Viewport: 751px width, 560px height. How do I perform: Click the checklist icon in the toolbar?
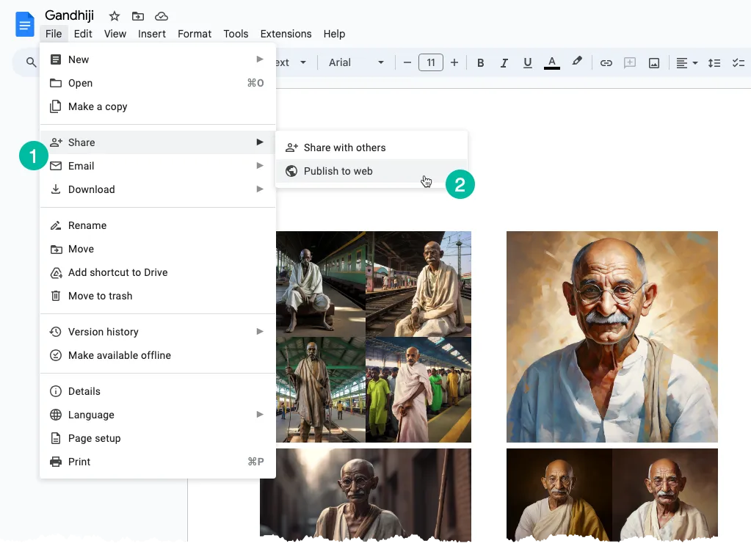739,62
